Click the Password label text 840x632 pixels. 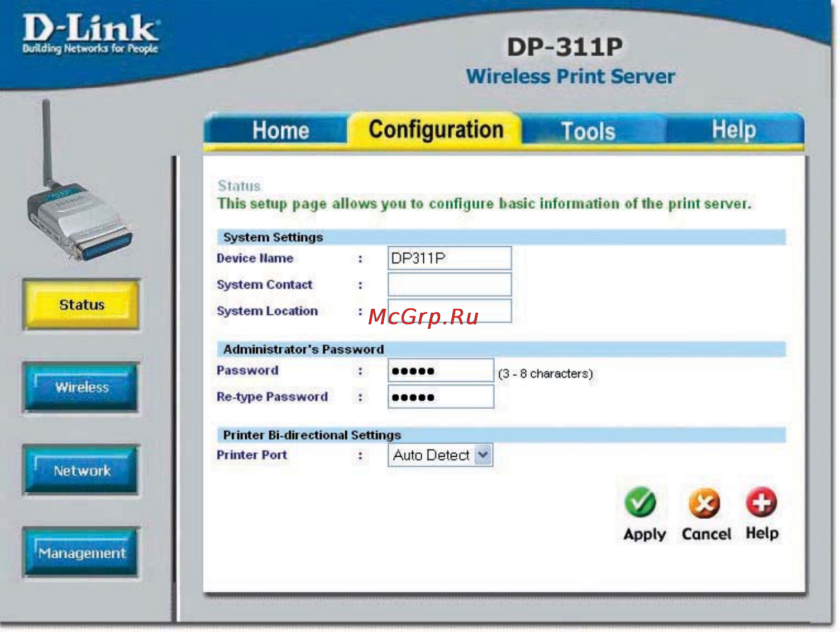point(247,370)
